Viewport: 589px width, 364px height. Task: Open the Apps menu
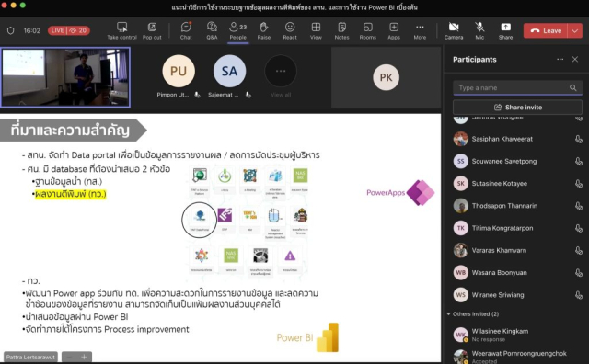tap(394, 30)
